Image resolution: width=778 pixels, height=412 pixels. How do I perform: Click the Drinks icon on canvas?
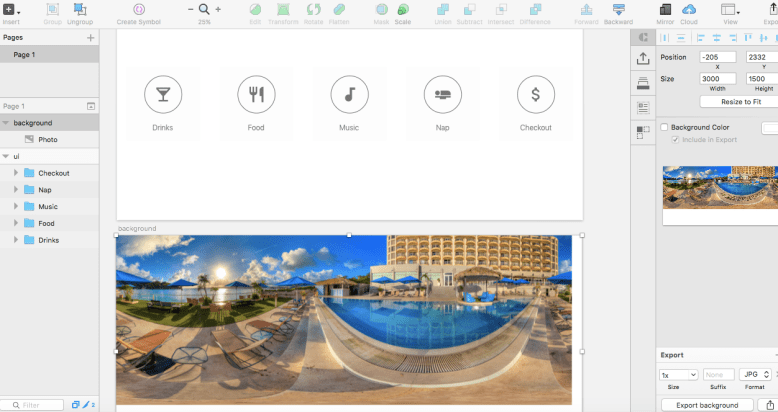click(163, 94)
